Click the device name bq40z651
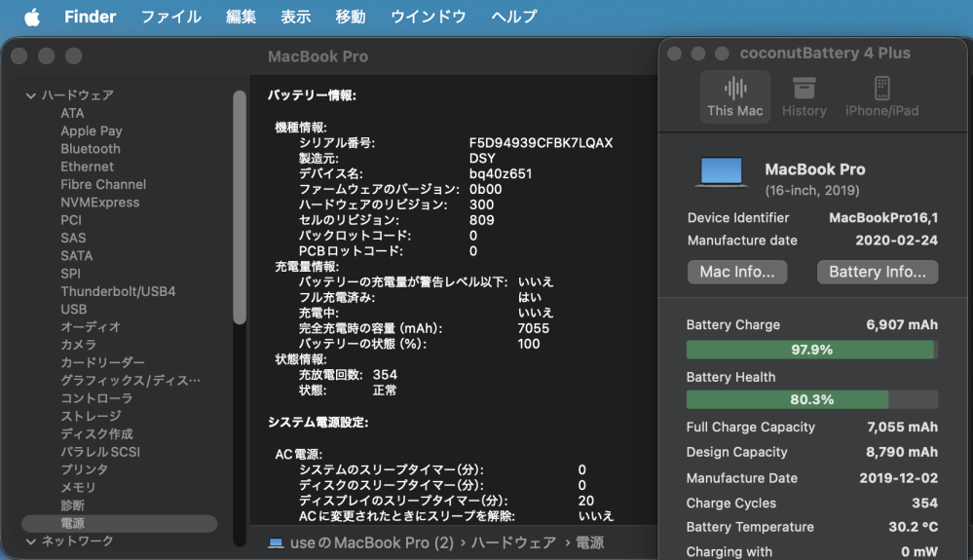This screenshot has height=560, width=973. pyautogui.click(x=501, y=173)
